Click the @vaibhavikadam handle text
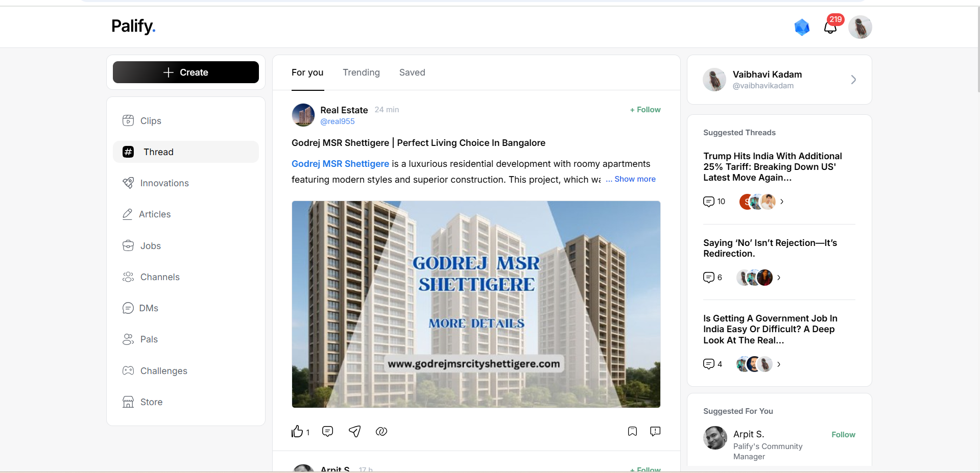The image size is (980, 473). click(763, 86)
